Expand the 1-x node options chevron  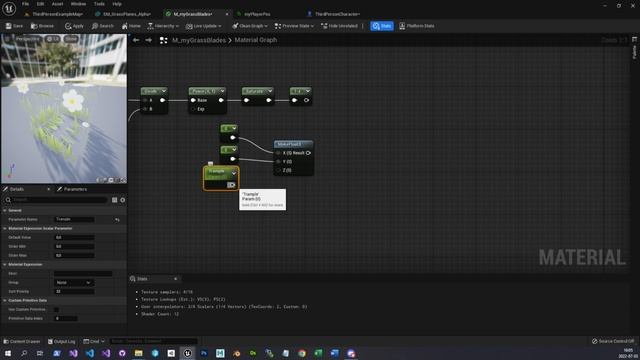308,91
